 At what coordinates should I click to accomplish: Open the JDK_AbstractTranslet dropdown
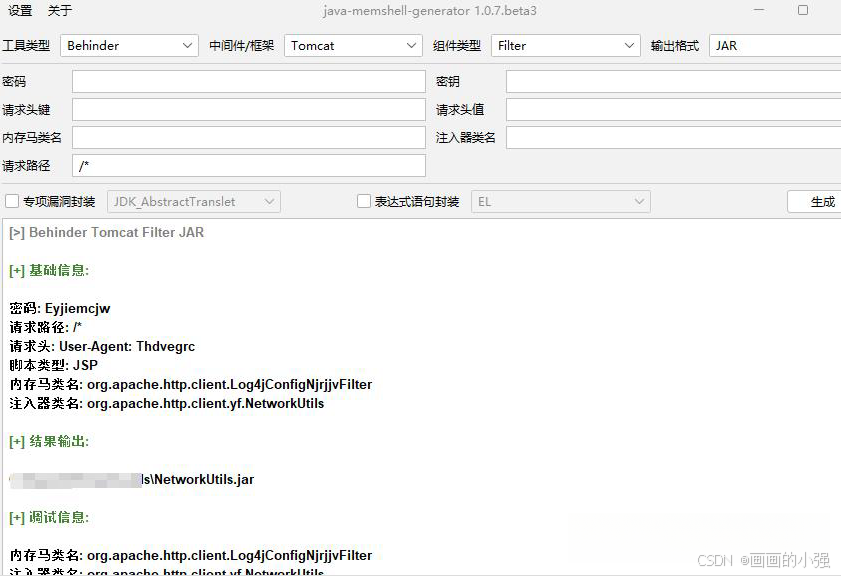pos(194,202)
